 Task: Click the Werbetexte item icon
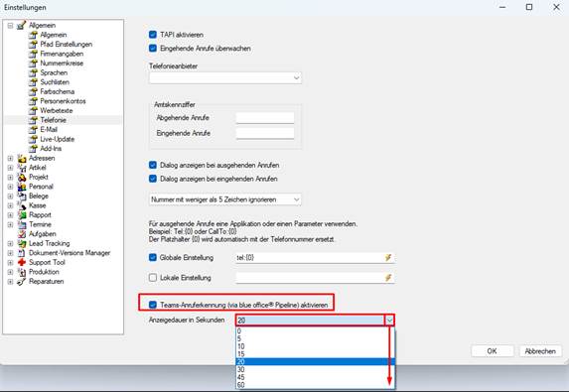click(x=34, y=110)
